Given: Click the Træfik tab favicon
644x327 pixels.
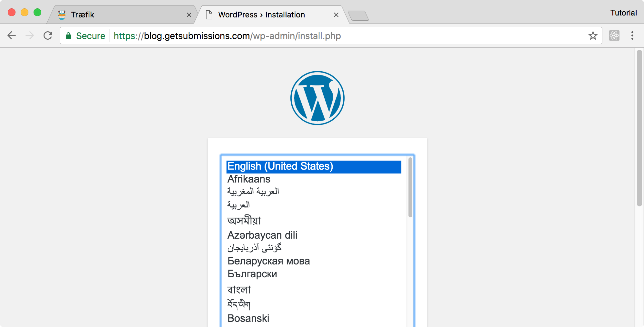Looking at the screenshot, I should click(x=62, y=15).
